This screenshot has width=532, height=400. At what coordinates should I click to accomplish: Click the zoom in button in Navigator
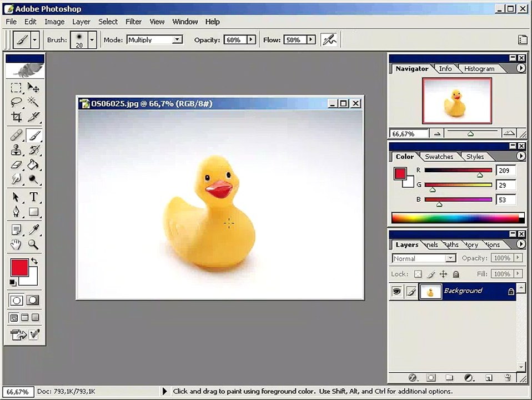click(509, 133)
